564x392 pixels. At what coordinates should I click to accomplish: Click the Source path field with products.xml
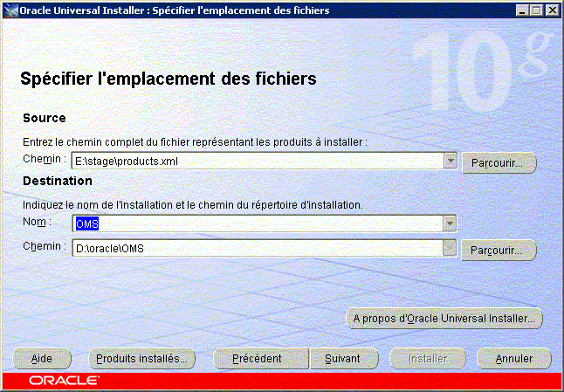point(258,162)
